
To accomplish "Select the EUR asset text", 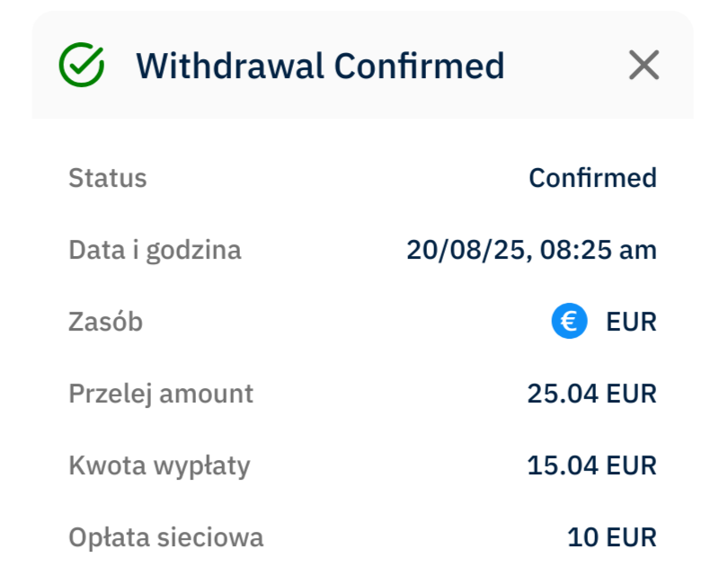I will click(x=632, y=322).
